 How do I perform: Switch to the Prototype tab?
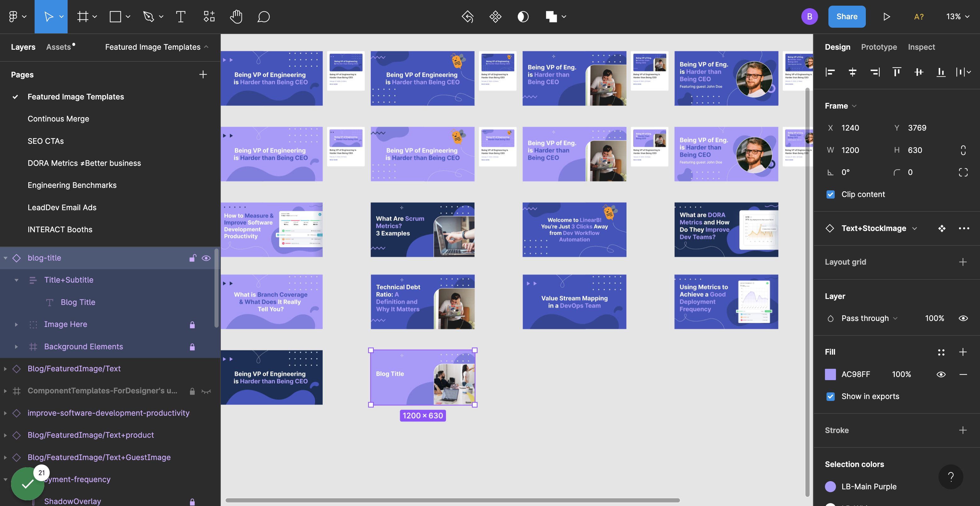point(879,47)
